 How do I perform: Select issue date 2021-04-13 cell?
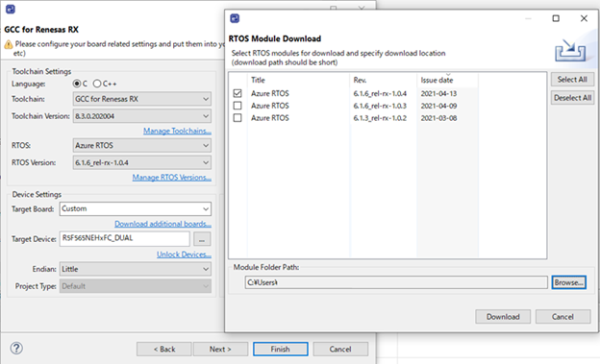(x=438, y=93)
